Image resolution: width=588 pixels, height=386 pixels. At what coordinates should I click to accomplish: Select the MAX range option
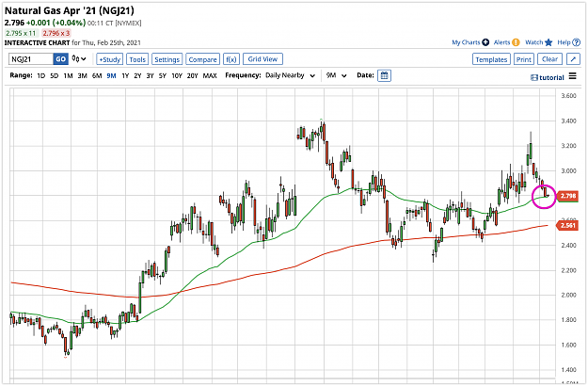[x=210, y=75]
